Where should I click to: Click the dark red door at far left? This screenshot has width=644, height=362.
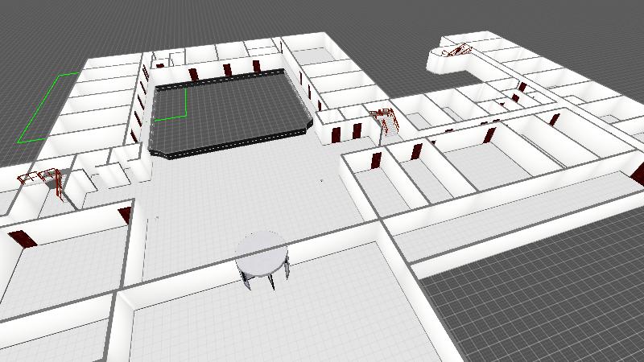click(23, 238)
